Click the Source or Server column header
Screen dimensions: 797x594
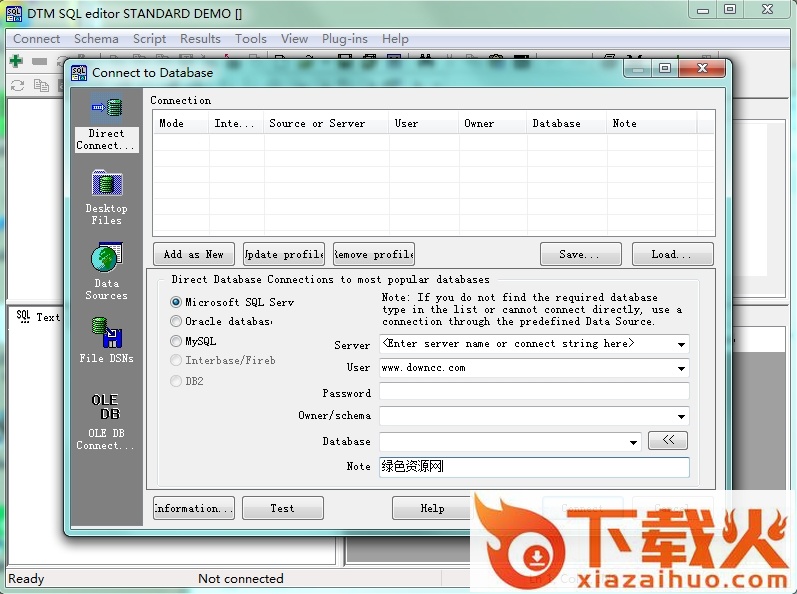coord(326,123)
